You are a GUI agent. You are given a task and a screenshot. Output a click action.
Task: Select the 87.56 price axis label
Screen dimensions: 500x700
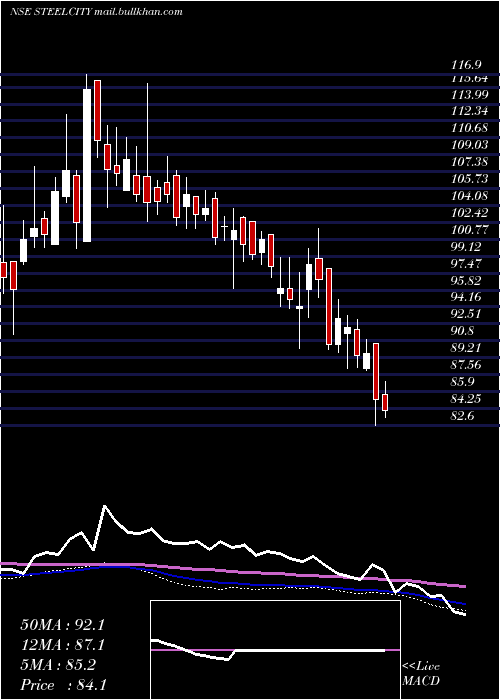point(466,365)
